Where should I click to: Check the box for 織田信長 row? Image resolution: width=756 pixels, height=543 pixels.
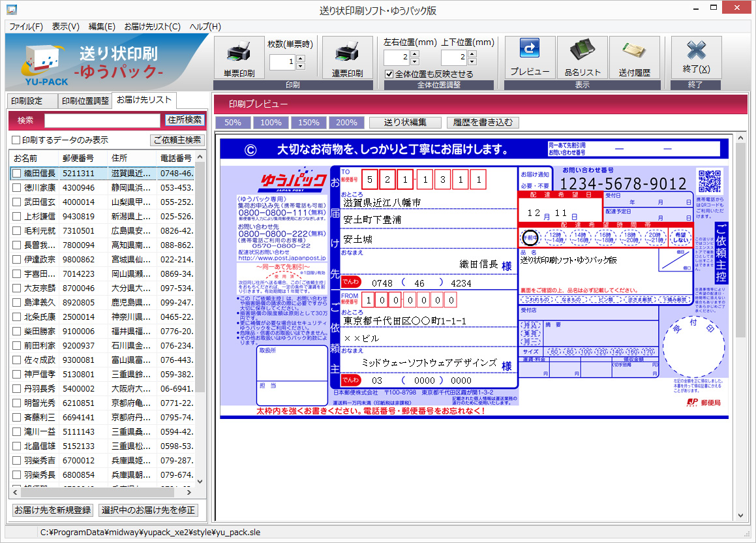(16, 173)
